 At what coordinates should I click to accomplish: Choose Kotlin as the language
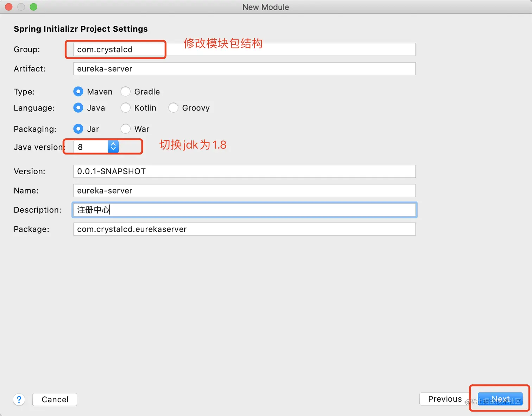(126, 108)
